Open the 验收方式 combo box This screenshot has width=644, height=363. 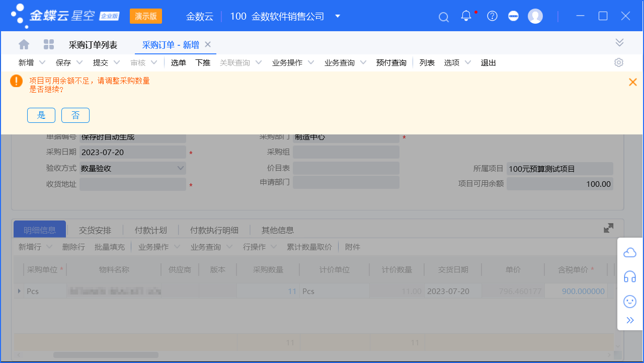(133, 168)
